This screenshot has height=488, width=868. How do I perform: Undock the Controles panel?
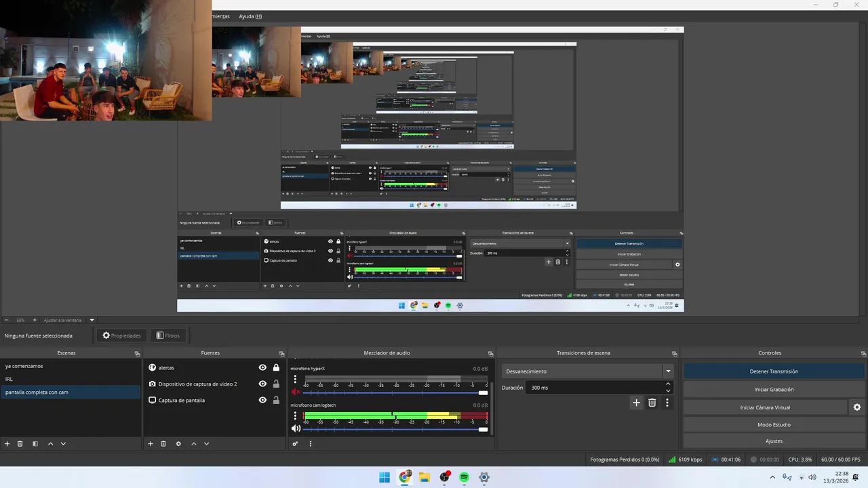(x=862, y=353)
